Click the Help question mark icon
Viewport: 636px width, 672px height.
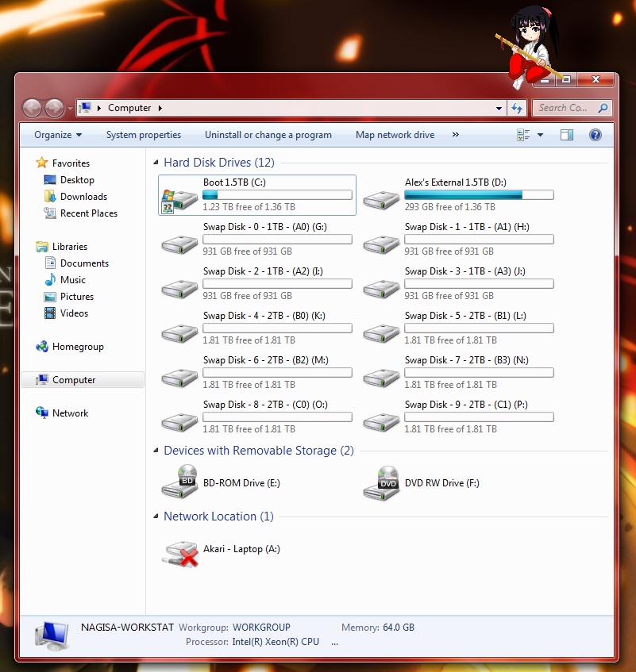596,135
